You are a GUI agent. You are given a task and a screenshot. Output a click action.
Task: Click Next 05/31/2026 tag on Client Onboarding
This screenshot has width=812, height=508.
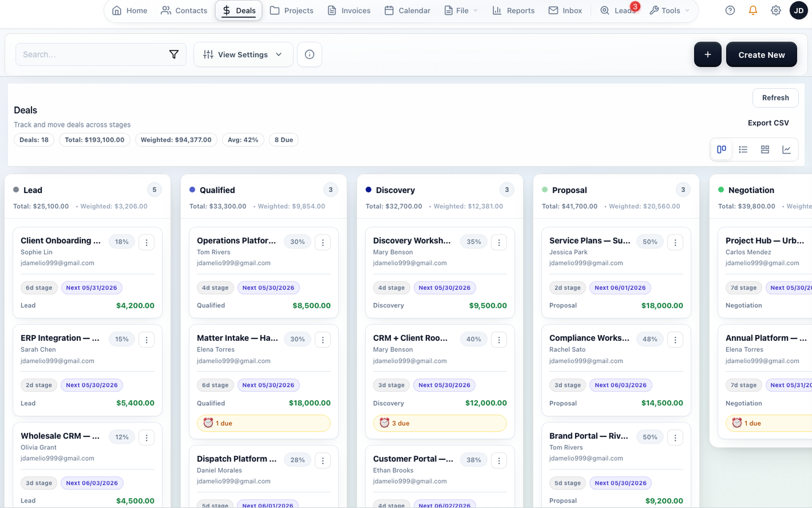(92, 288)
